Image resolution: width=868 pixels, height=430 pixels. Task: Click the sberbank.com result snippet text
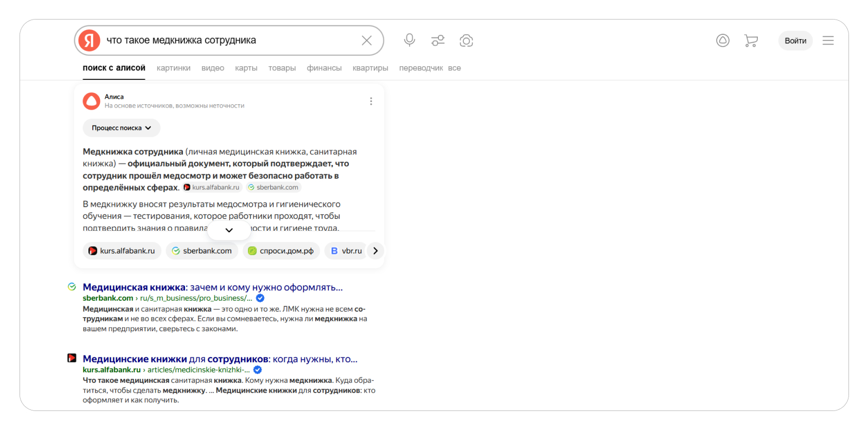[225, 319]
